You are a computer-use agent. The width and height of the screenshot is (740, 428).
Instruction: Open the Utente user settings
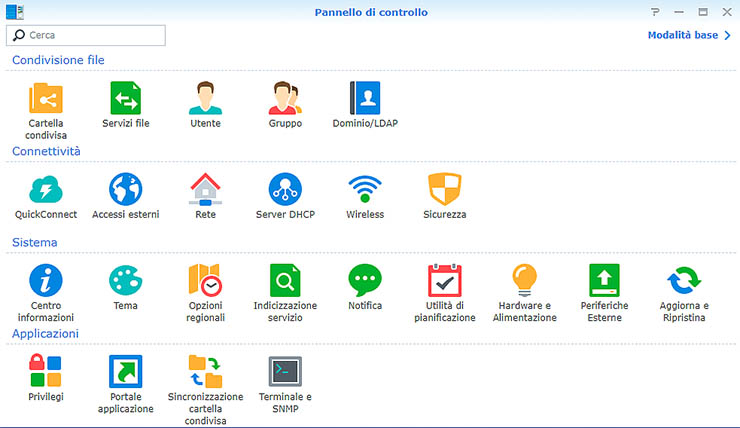pyautogui.click(x=205, y=98)
